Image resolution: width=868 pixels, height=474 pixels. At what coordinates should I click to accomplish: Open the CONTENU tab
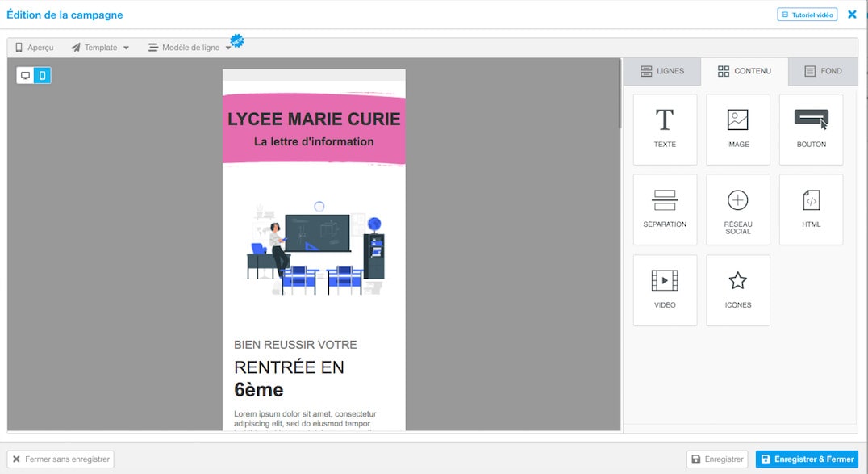[744, 71]
